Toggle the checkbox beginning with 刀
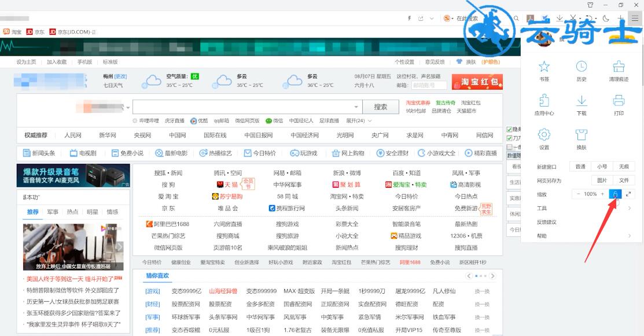Viewport: 644px width, 336px height. coord(509,138)
